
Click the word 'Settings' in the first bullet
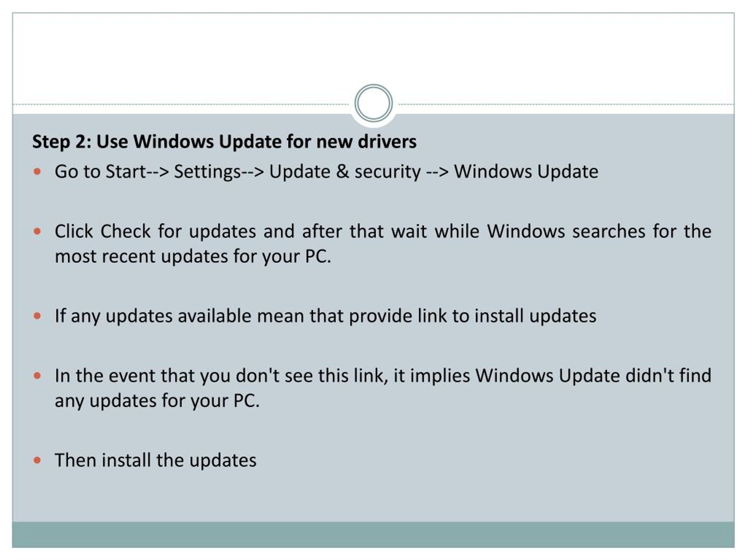point(207,171)
